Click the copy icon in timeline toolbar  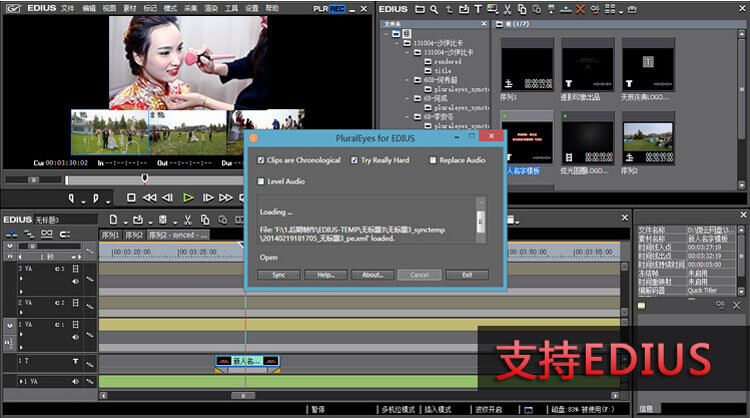click(x=205, y=220)
